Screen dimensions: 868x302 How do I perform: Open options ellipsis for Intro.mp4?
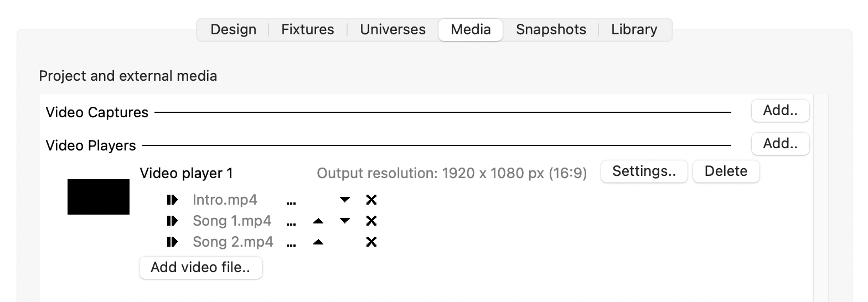[291, 202]
